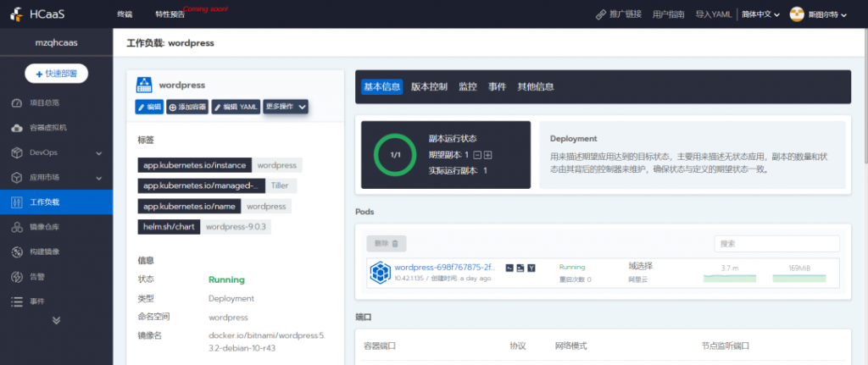The image size is (868, 365).
Task: Click the Tiller label value
Action: click(x=280, y=185)
